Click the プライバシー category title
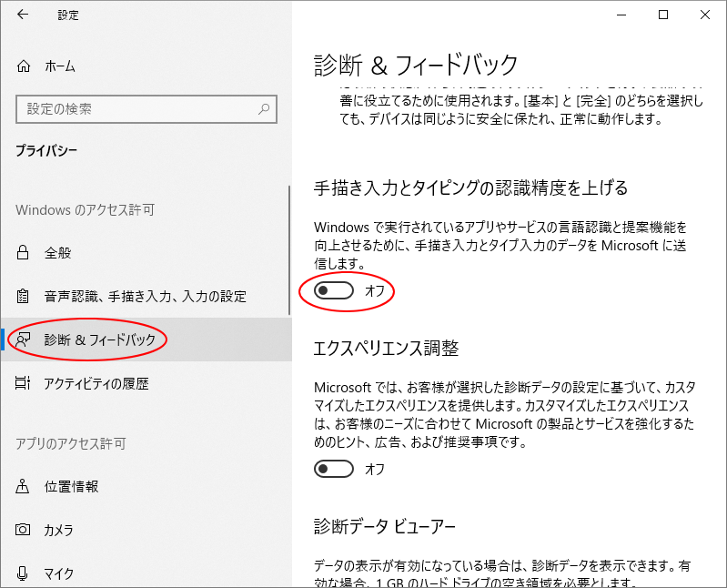 coord(46,150)
